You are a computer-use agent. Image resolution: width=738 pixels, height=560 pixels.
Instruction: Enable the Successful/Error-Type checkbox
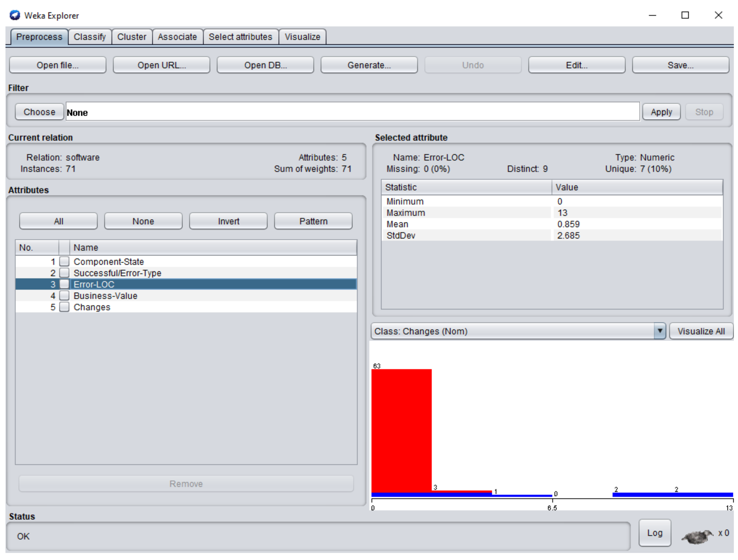pos(64,273)
